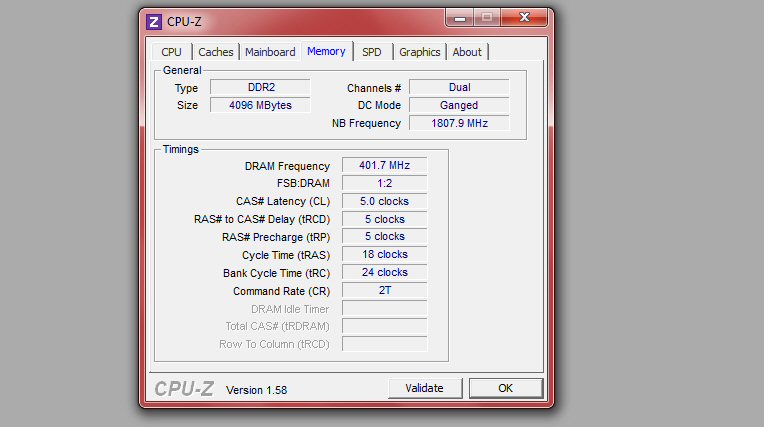Screen dimensions: 764x427
Task: Click the "Version 1.58" text
Action: pyautogui.click(x=256, y=390)
